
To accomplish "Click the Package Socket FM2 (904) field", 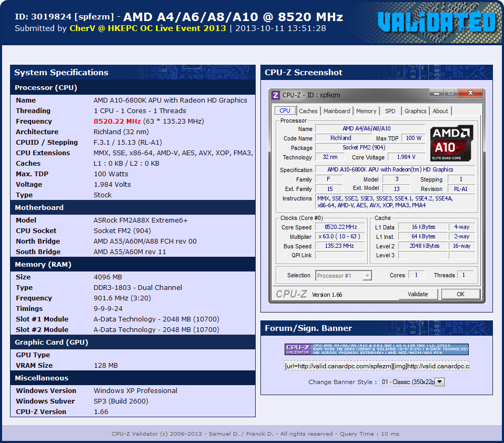I will point(370,147).
